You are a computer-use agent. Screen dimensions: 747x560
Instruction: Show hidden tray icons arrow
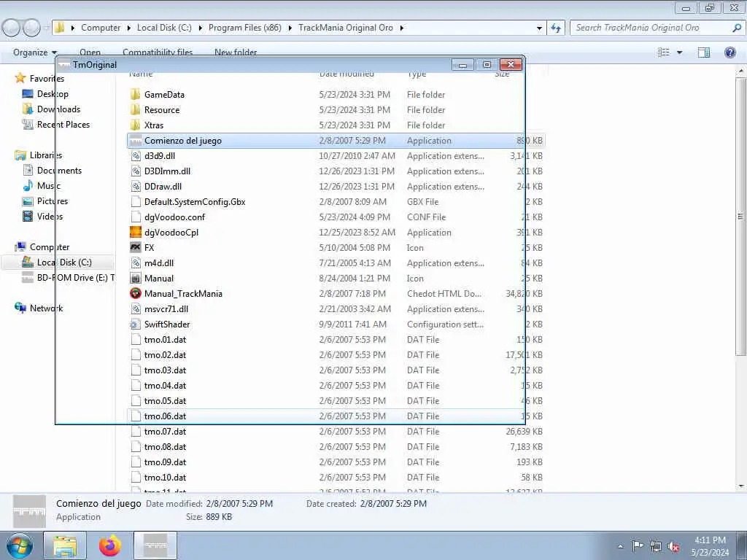(x=620, y=546)
